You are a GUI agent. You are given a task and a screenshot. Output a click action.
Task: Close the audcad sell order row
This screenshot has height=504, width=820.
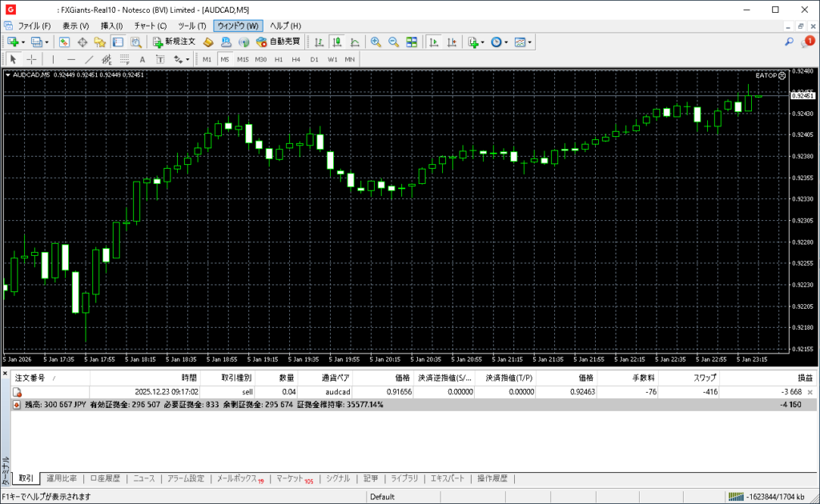coord(810,392)
